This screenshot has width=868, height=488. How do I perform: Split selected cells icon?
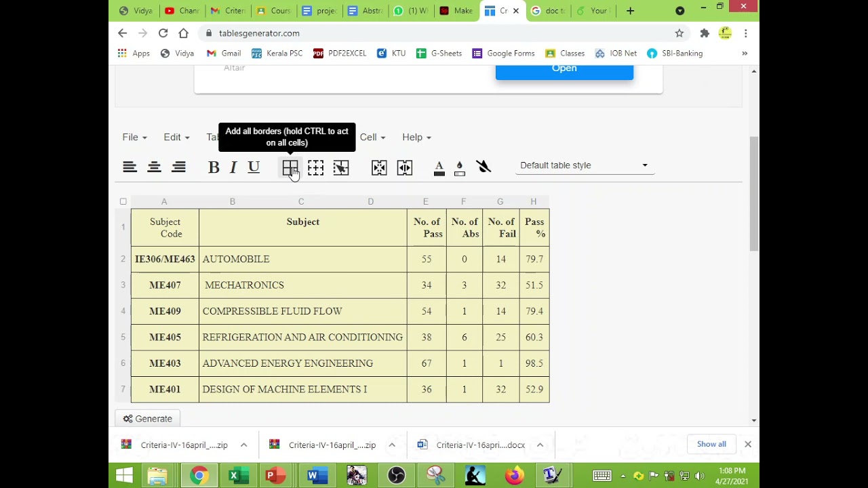pos(404,167)
